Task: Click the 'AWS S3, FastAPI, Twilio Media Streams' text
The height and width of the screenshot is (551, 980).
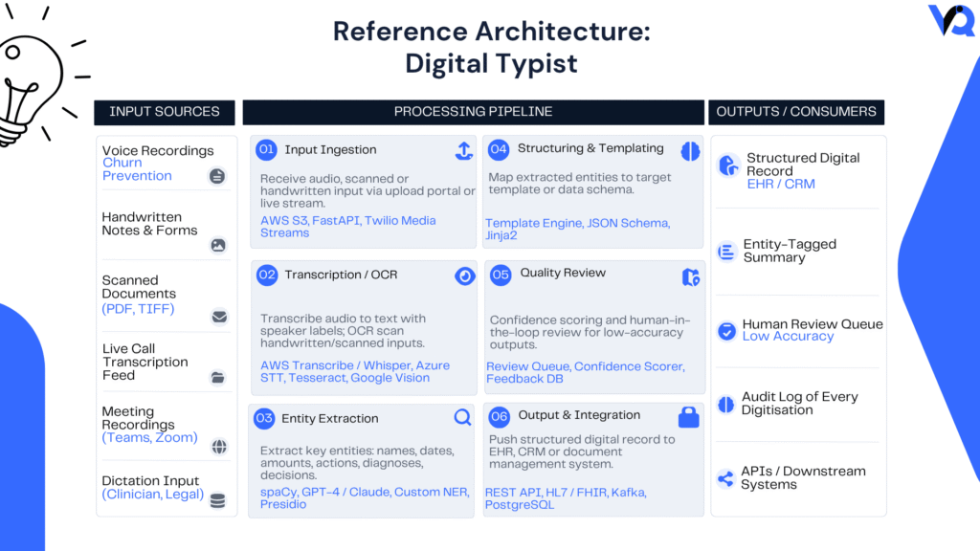Action: (348, 227)
